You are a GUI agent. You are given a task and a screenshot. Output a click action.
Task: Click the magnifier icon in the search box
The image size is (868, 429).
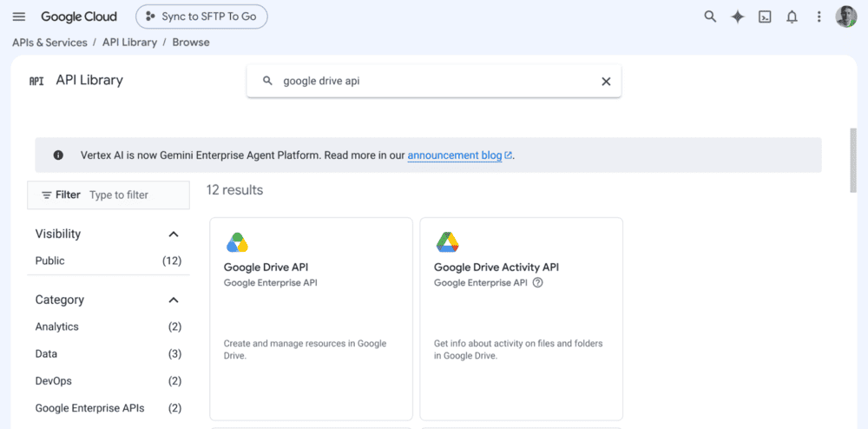[267, 82]
